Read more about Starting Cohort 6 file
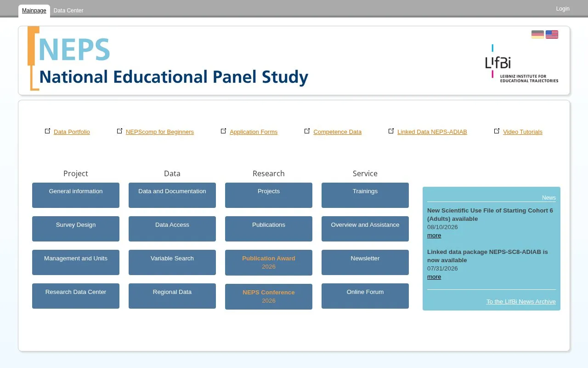This screenshot has width=588, height=368. [434, 236]
